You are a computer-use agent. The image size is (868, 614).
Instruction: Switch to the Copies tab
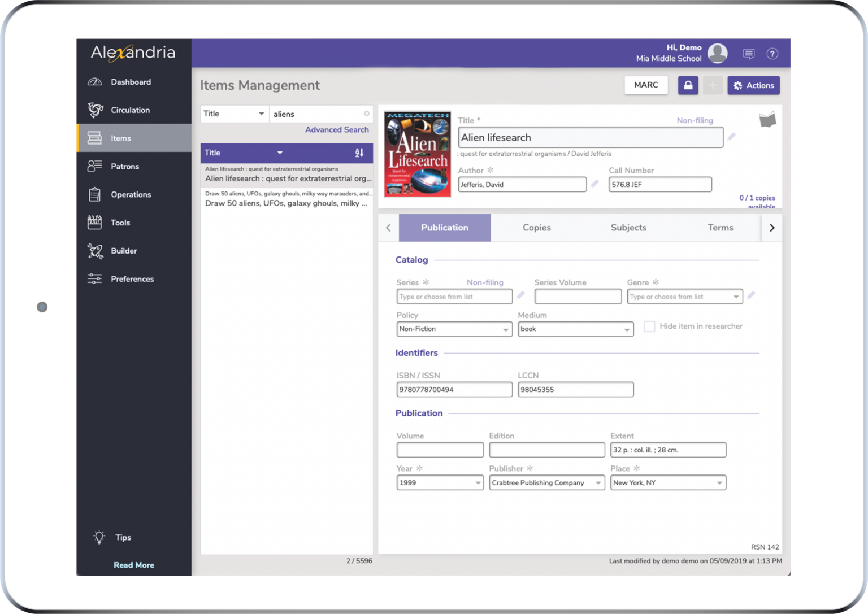click(536, 227)
